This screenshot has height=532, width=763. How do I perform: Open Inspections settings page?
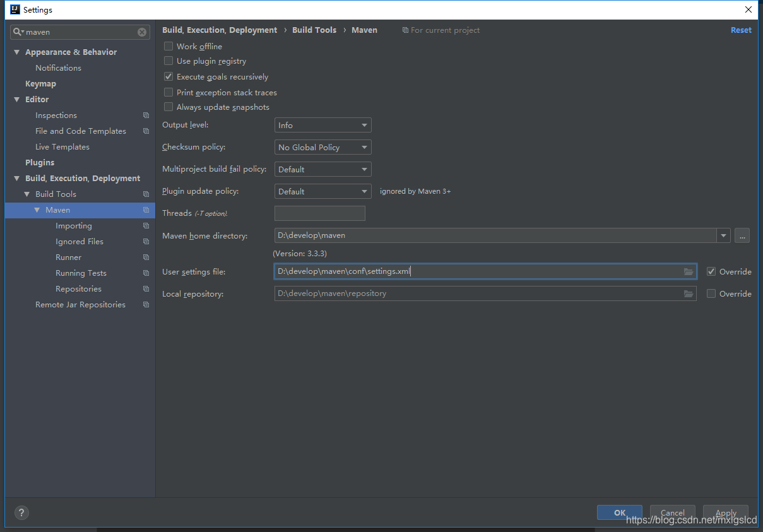coord(56,115)
